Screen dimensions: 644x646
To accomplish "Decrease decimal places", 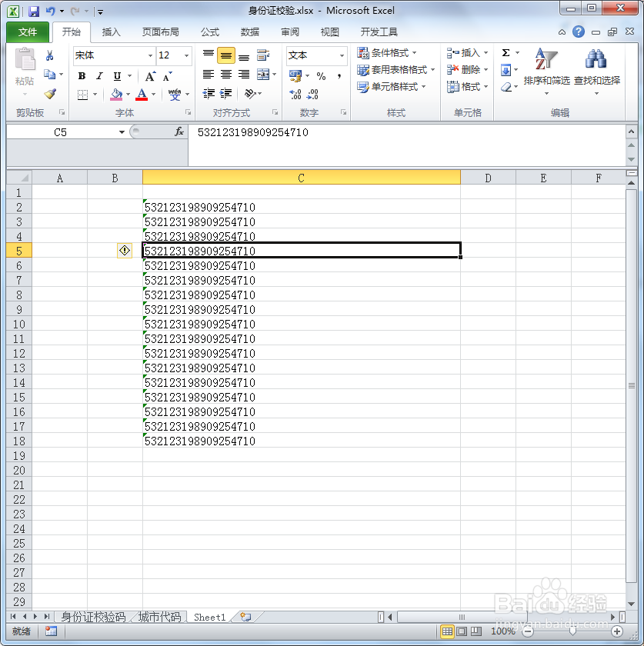I will tap(313, 95).
